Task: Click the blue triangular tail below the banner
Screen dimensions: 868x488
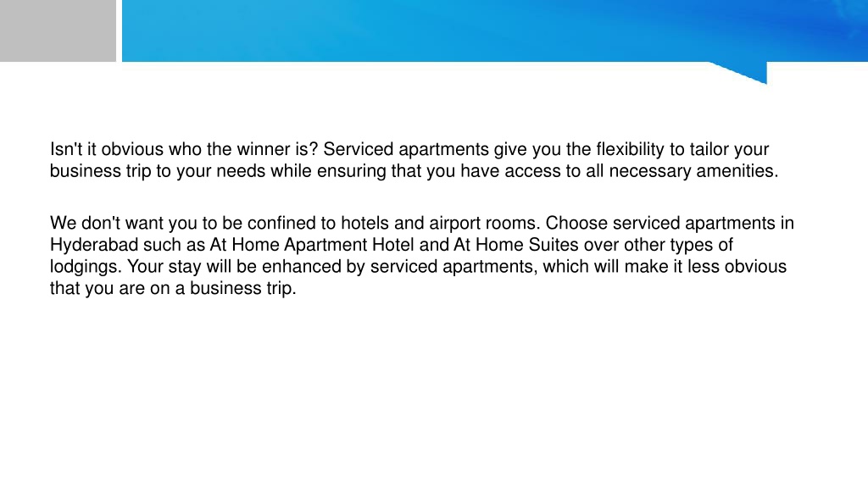Action: click(x=739, y=73)
